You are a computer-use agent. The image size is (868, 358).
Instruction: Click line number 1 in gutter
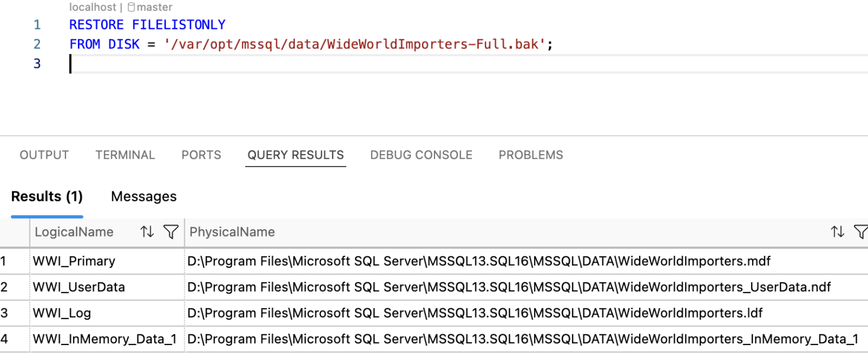tap(37, 25)
